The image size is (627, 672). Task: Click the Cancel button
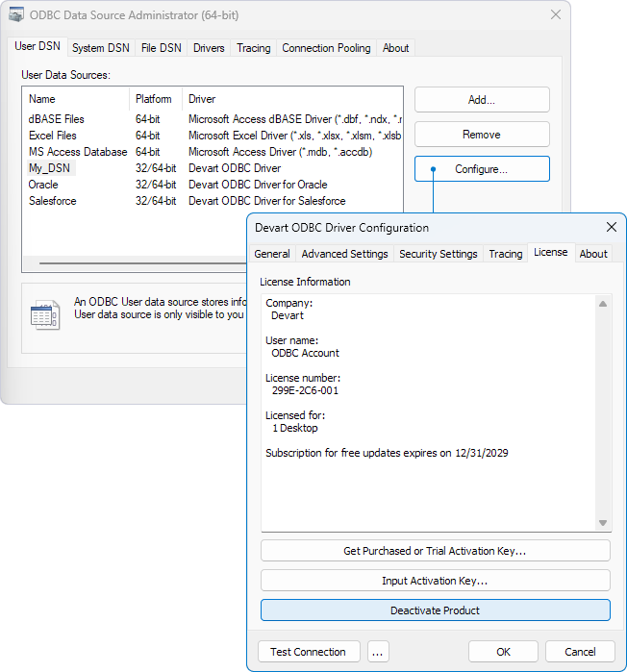[x=580, y=652]
